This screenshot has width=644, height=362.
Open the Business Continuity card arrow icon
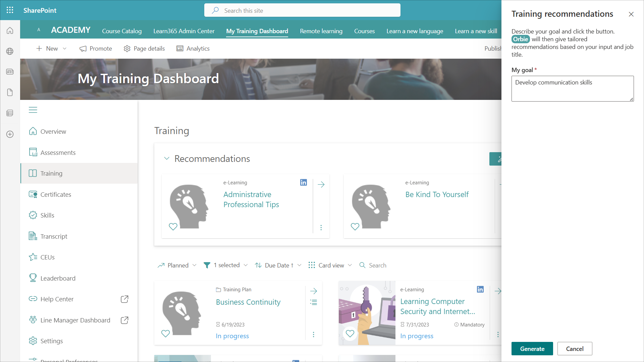314,291
